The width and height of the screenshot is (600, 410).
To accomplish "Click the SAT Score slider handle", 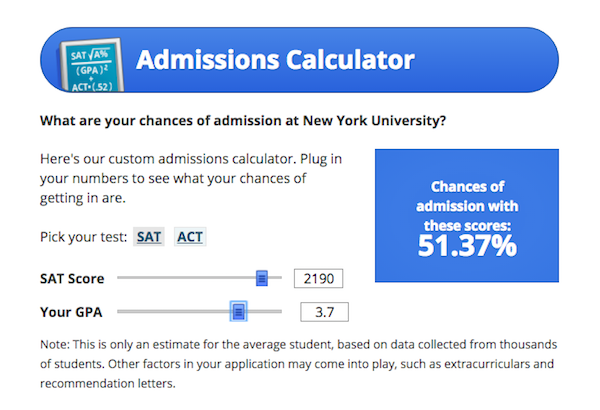I will pyautogui.click(x=262, y=278).
